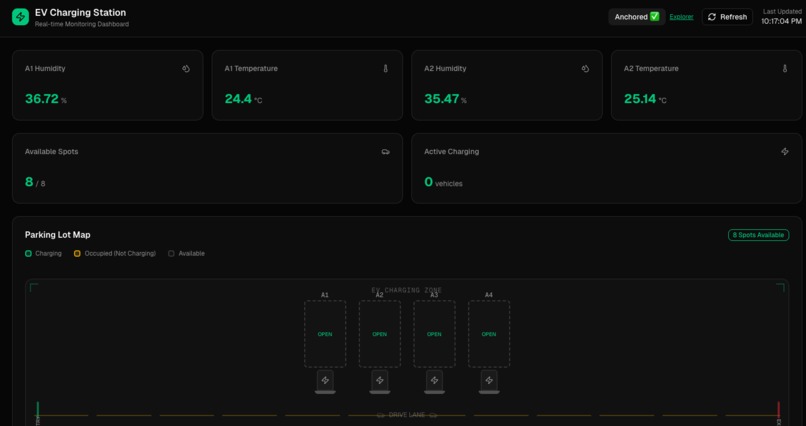Click the Occupied (Not Charging) legend swatch

(77, 253)
